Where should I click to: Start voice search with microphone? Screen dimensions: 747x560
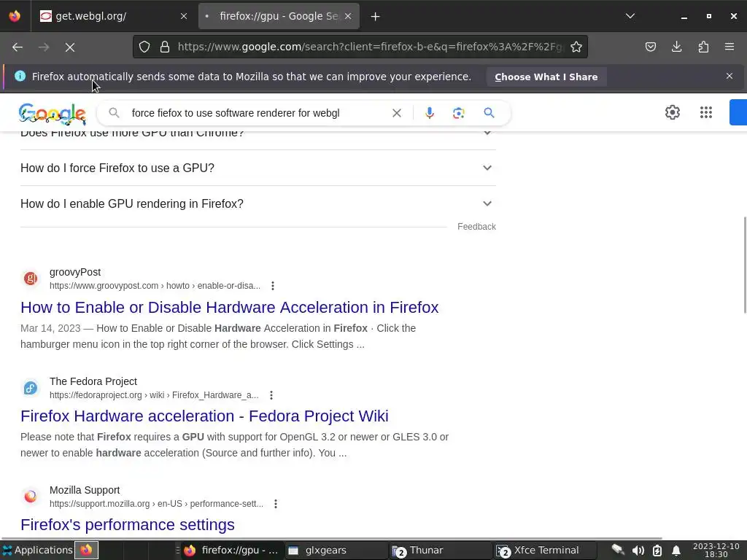coord(429,113)
